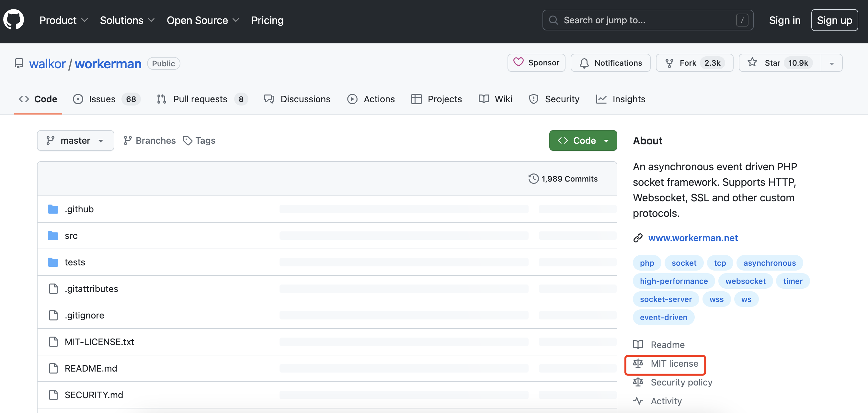This screenshot has height=413, width=868.
Task: Click the Activity pulse icon
Action: (x=638, y=401)
